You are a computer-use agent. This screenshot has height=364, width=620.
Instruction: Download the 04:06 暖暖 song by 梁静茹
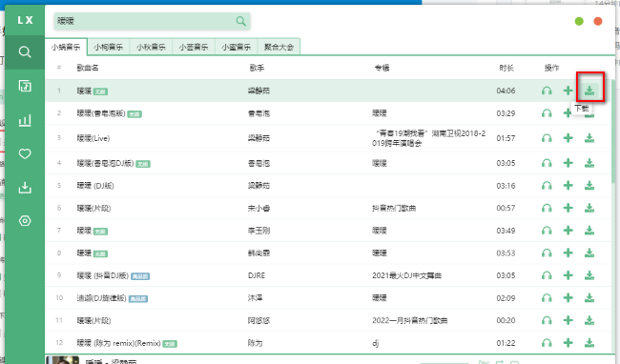(x=589, y=91)
